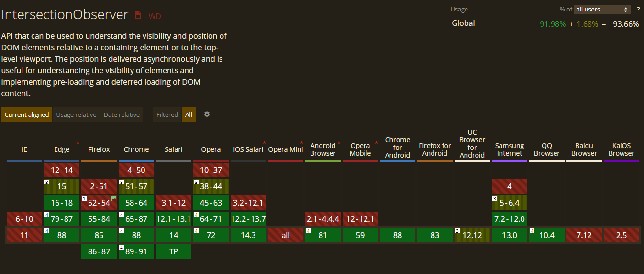Open the settings gear icon
Screen dimensions: 644x274
click(x=207, y=114)
